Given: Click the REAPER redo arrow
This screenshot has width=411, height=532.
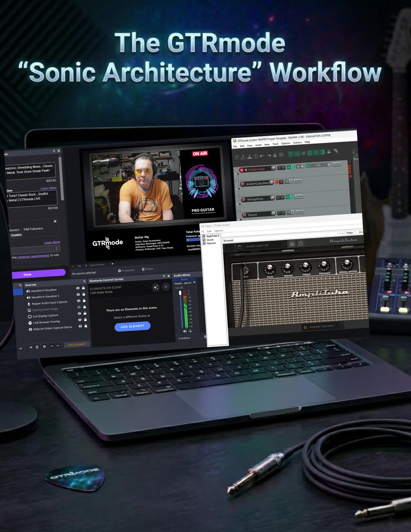Looking at the screenshot, I should point(269,155).
